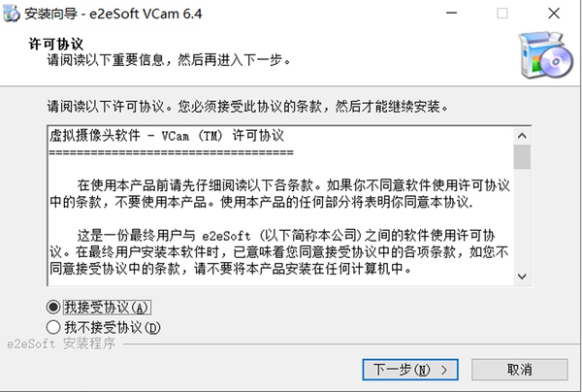Click the window title 安装向导 - e2eSoft VCam 6.4

(x=113, y=14)
